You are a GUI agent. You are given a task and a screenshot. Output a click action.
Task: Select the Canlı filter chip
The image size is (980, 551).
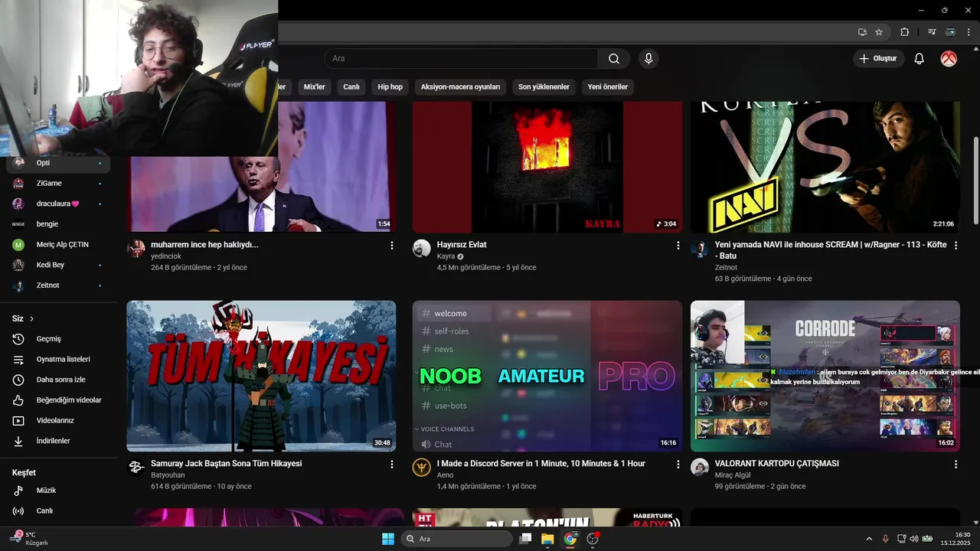[x=351, y=87]
